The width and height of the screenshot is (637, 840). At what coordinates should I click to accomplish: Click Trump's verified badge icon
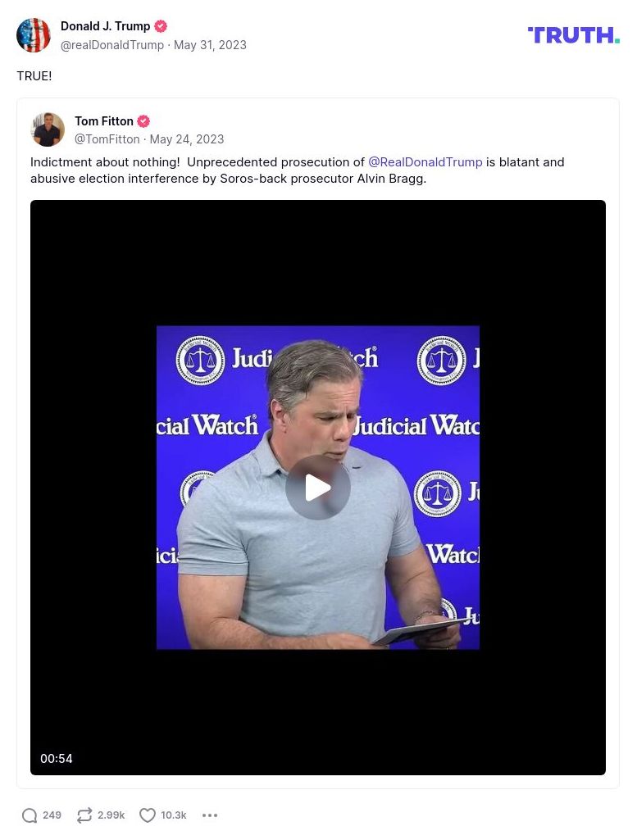[x=161, y=26]
